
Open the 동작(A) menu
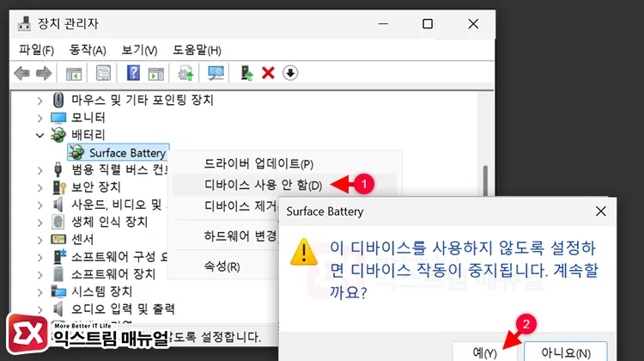(x=88, y=50)
